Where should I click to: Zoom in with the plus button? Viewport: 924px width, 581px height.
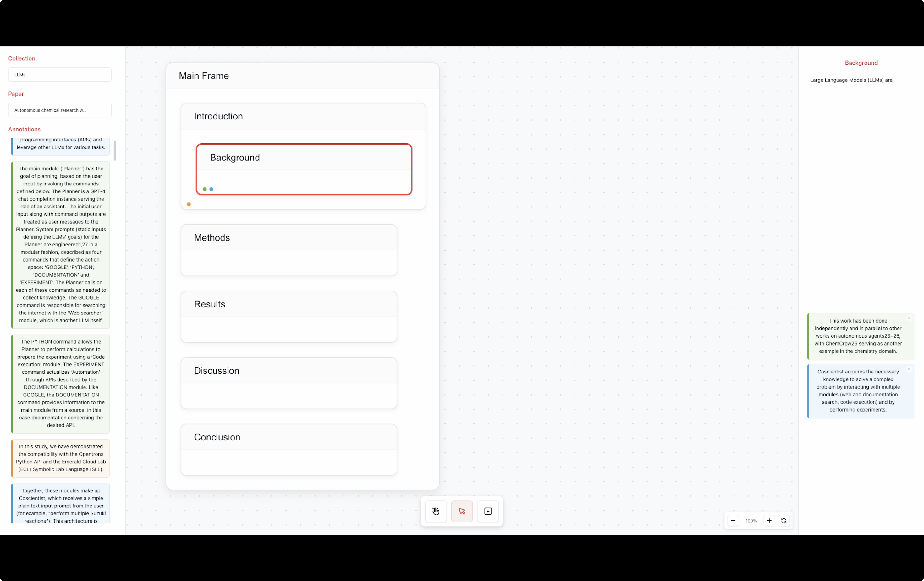pos(769,521)
